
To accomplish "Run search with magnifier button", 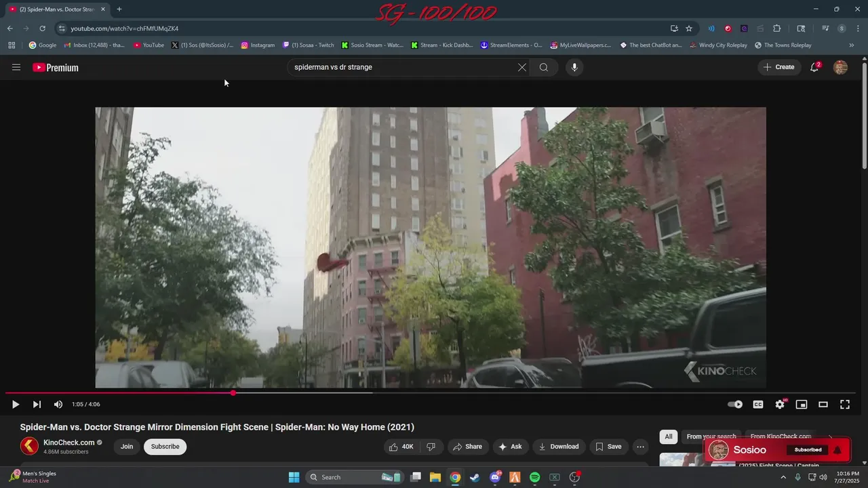I will [544, 67].
